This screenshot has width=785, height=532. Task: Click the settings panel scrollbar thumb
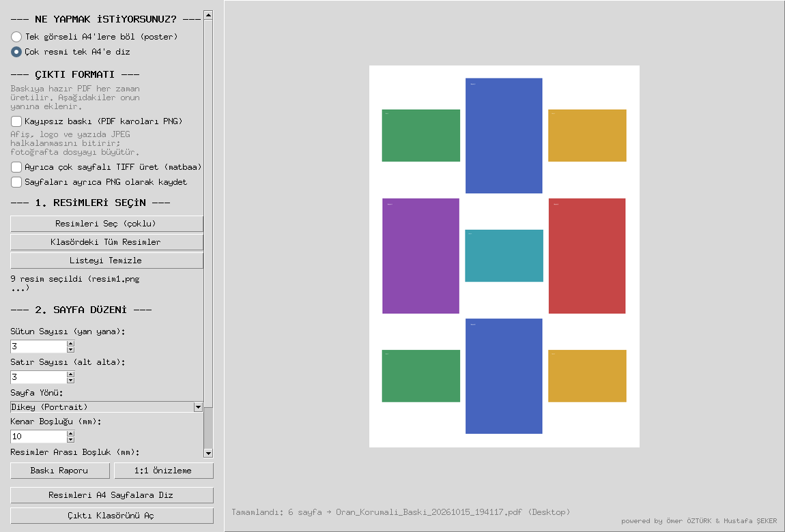point(208,213)
